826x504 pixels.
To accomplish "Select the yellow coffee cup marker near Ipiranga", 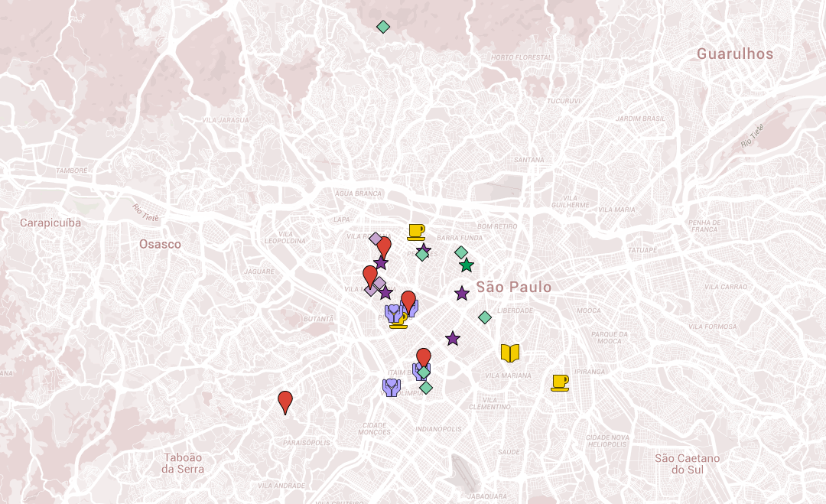I will 560,383.
